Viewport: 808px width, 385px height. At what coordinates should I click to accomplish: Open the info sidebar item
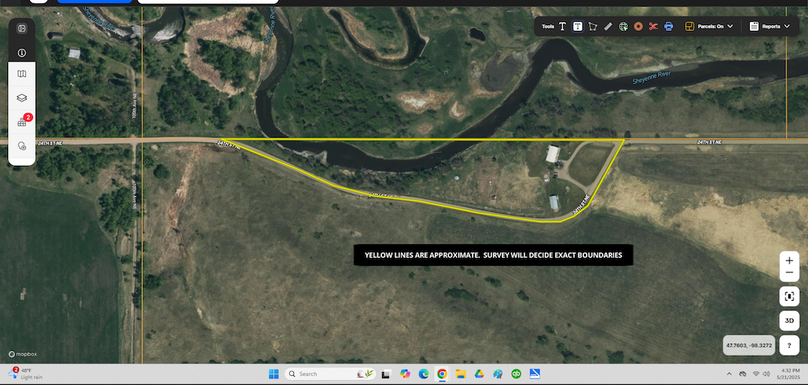[x=22, y=53]
